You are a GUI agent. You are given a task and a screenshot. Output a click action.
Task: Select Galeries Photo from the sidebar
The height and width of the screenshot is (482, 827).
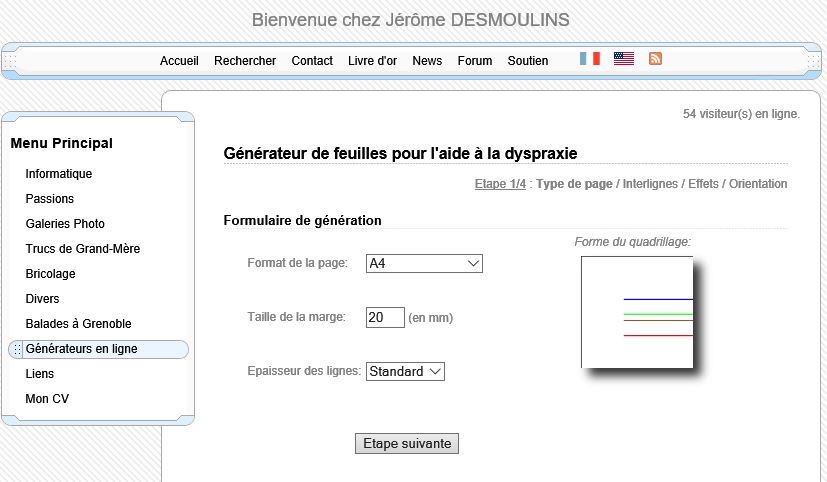pos(65,224)
